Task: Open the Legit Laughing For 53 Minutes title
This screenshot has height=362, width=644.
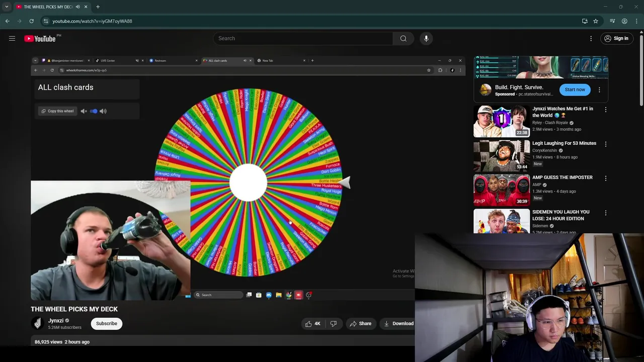Action: 564,143
